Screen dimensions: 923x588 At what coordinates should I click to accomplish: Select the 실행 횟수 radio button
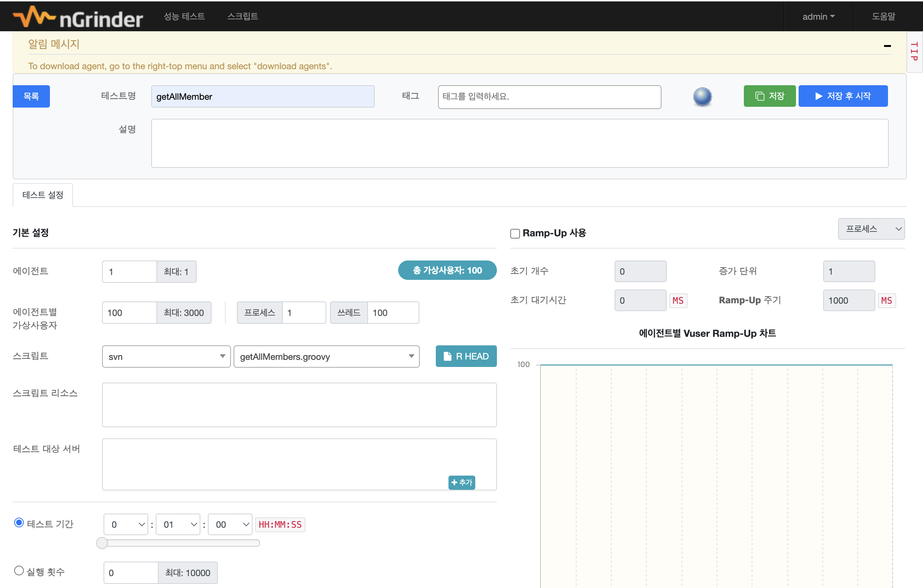[19, 571]
